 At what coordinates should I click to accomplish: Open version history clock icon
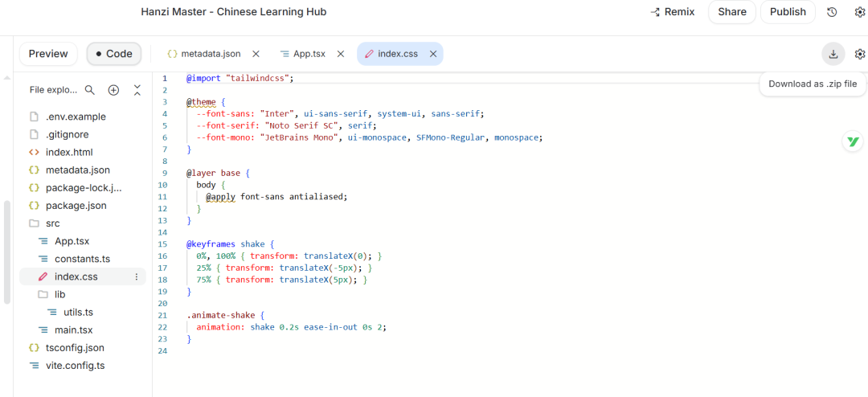click(x=832, y=12)
